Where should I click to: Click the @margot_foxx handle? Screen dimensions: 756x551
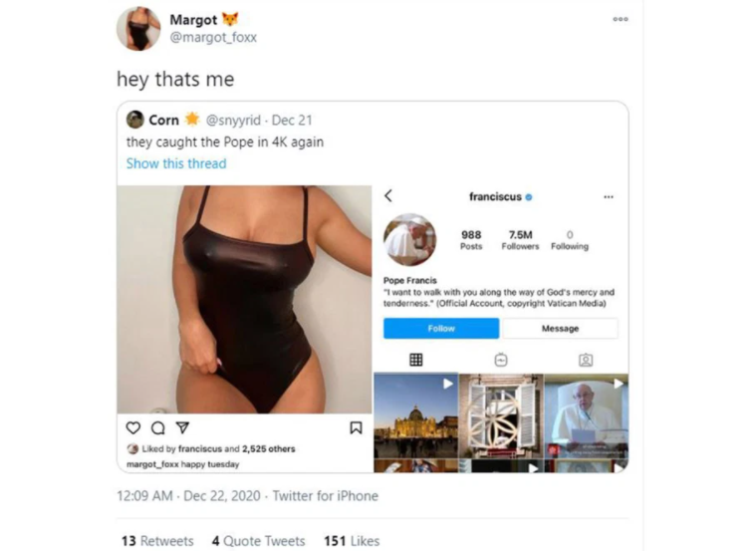pos(213,37)
